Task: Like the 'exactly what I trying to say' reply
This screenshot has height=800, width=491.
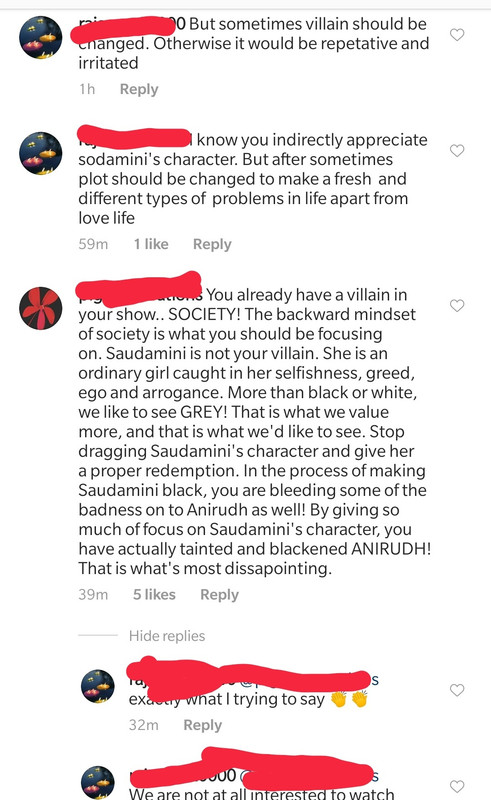Action: [x=457, y=690]
